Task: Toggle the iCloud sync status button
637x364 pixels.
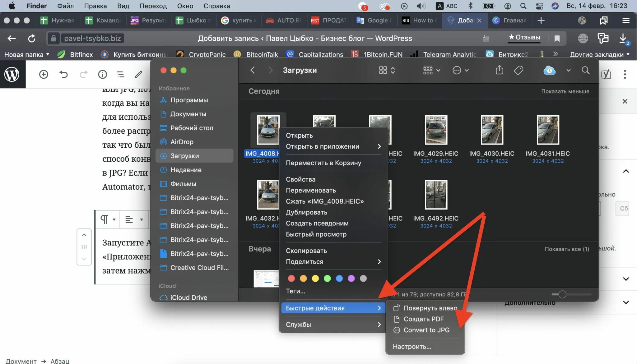Action: tap(549, 70)
